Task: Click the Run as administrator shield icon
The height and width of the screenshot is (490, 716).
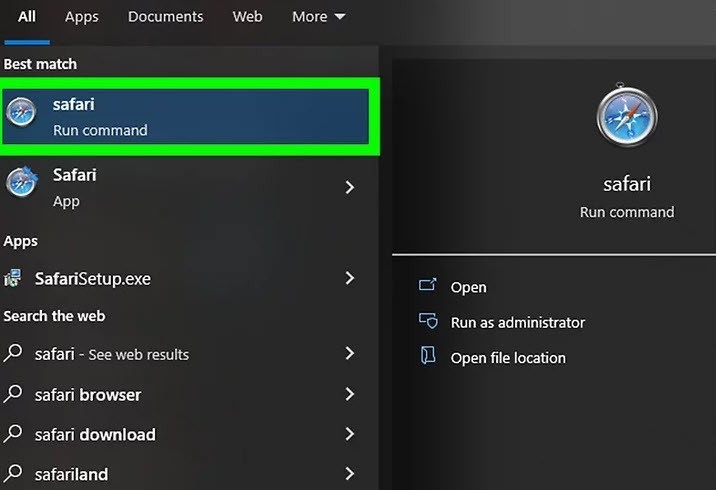Action: click(x=428, y=321)
